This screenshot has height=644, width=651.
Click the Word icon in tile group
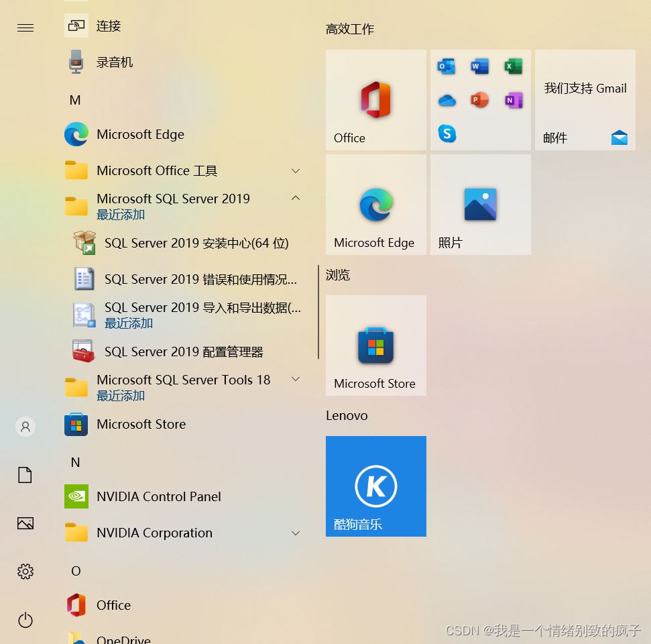[480, 66]
